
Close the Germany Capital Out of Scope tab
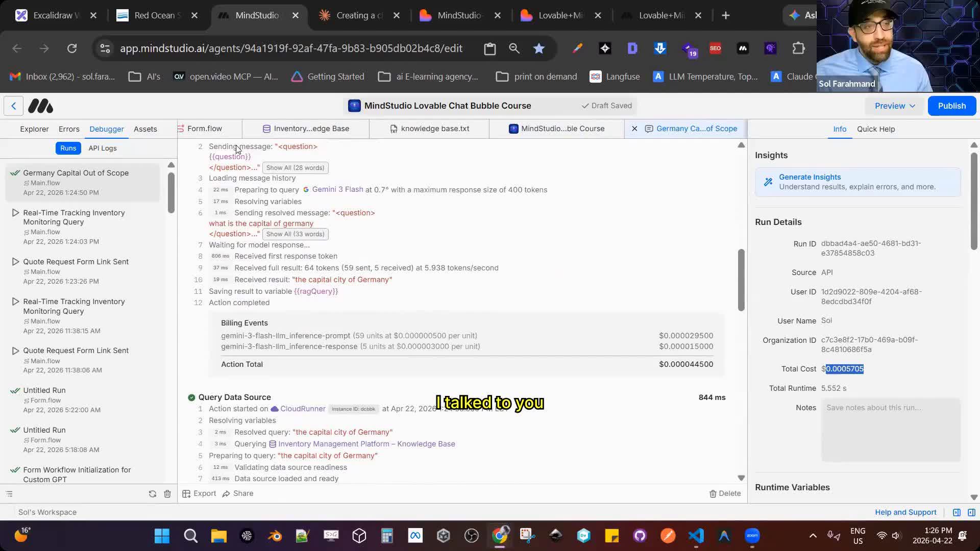pyautogui.click(x=634, y=129)
